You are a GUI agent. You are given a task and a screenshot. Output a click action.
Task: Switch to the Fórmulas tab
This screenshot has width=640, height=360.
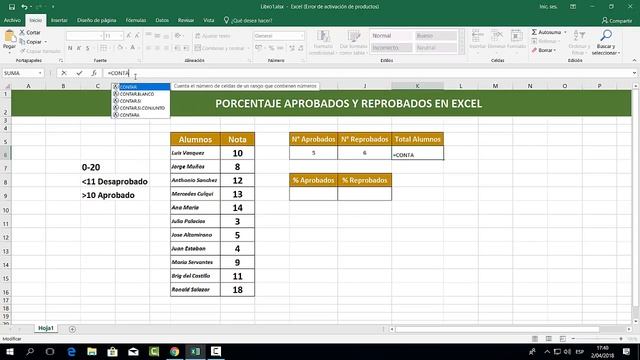[136, 20]
